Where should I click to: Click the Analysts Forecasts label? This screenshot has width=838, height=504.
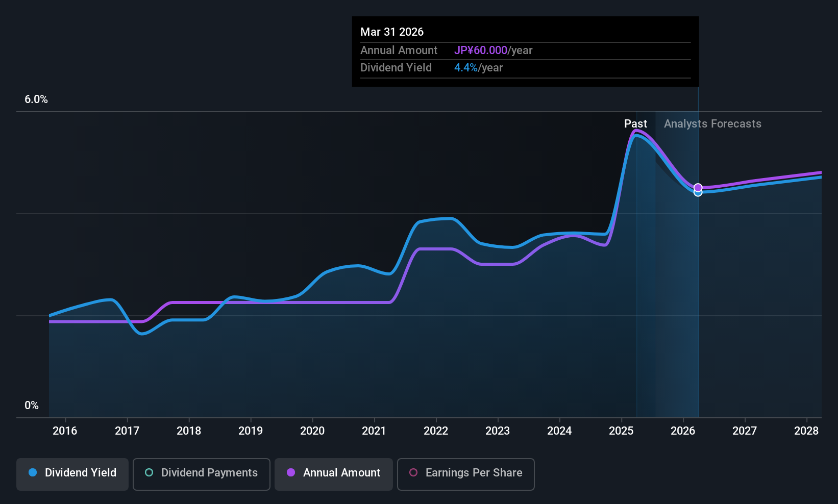coord(712,123)
